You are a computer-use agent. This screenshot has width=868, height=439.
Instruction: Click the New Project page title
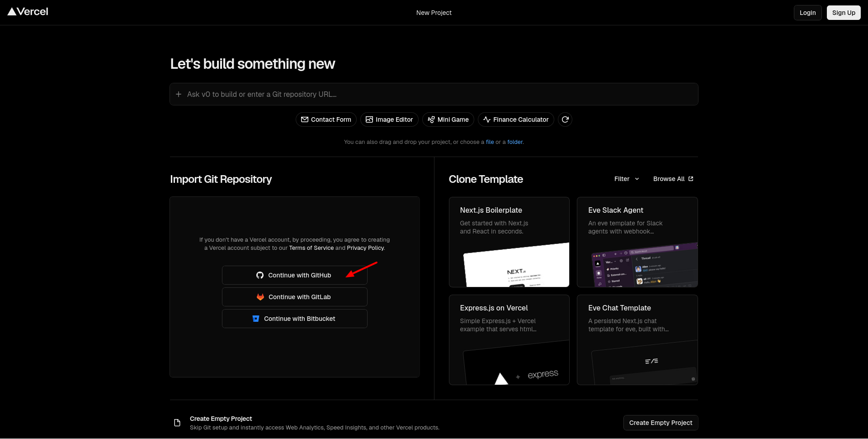coord(434,13)
